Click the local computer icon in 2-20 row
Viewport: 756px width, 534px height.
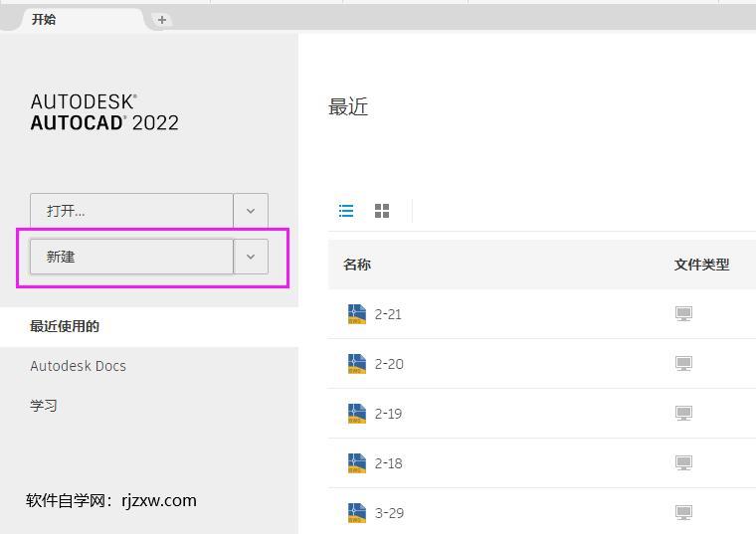683,363
